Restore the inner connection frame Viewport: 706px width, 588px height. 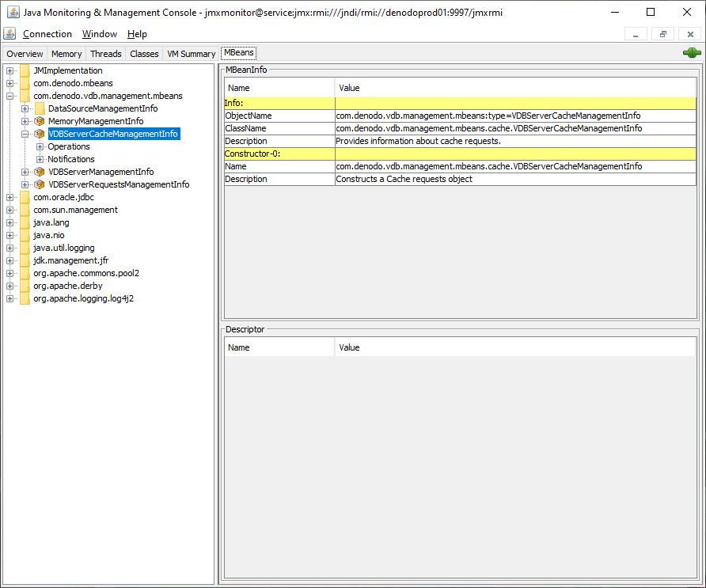[663, 34]
